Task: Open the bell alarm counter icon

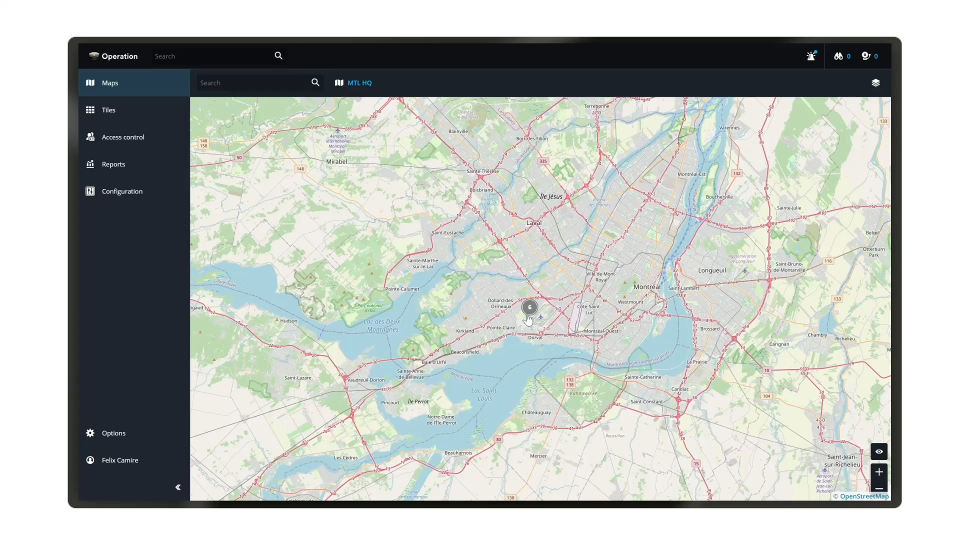Action: click(x=866, y=56)
